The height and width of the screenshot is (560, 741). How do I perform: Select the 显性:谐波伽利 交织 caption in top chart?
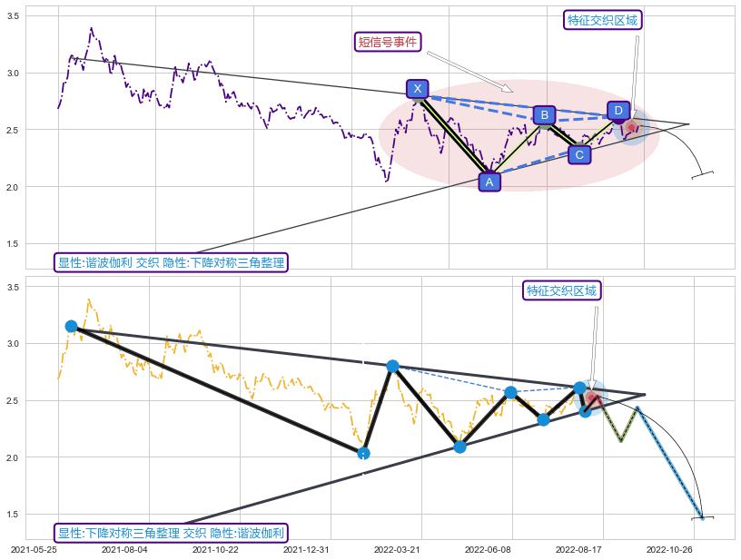click(171, 263)
